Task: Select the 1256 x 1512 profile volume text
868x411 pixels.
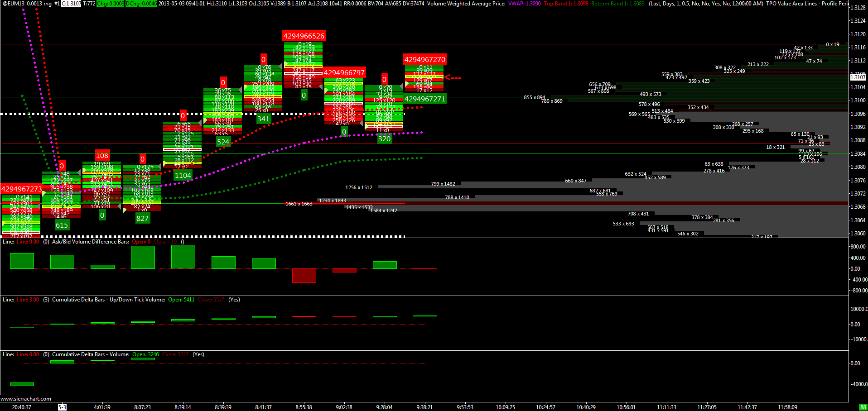Action: pyautogui.click(x=359, y=188)
